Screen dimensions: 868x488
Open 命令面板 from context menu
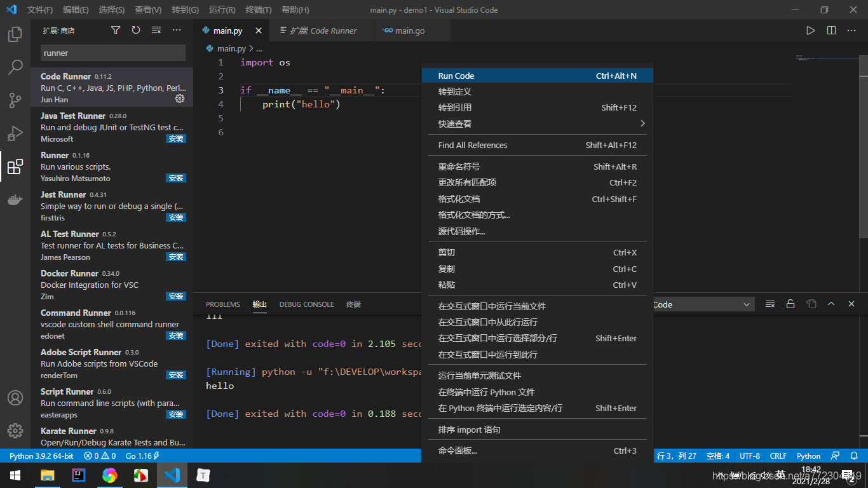(x=537, y=451)
